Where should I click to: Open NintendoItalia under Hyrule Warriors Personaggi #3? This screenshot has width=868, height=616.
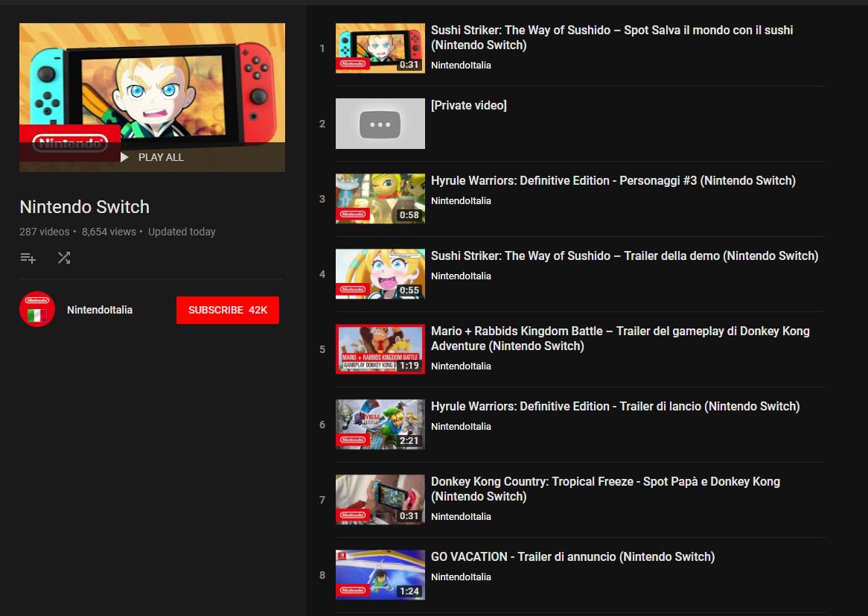pyautogui.click(x=461, y=201)
